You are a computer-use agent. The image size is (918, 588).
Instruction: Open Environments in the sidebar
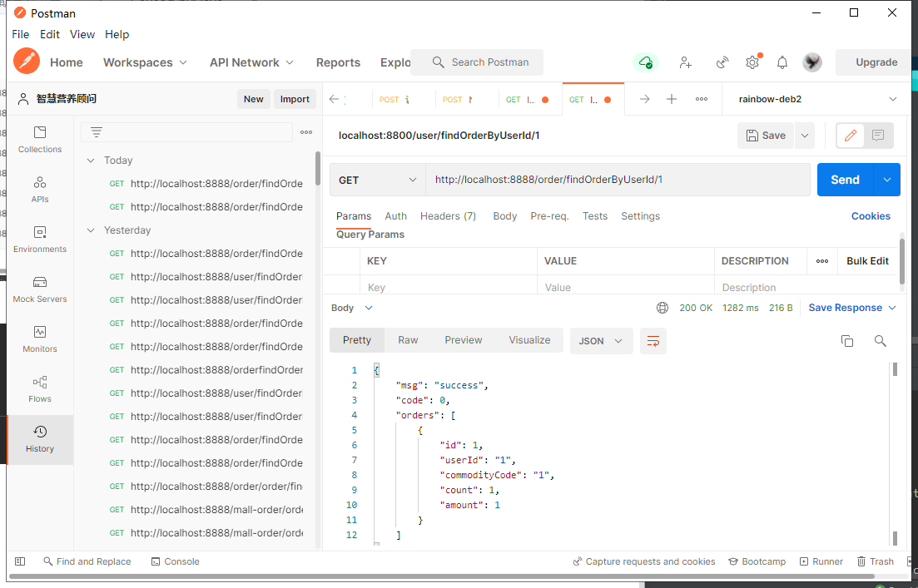point(40,240)
